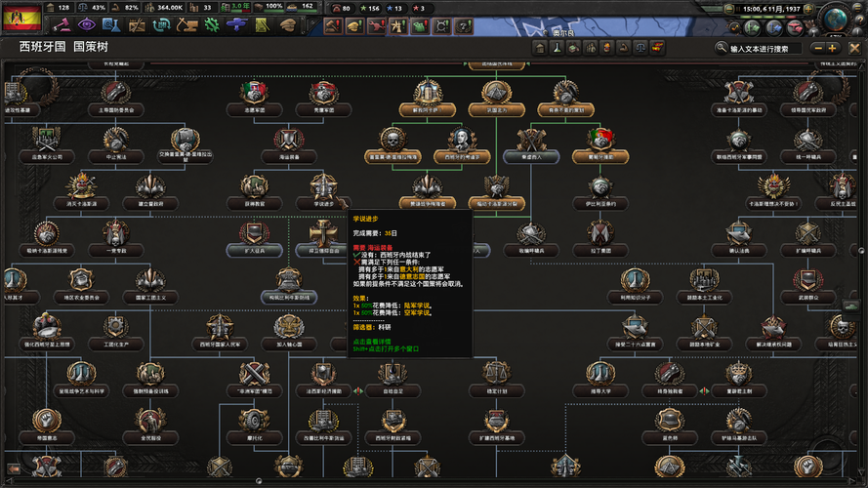The width and height of the screenshot is (868, 488).
Task: Click the officer cap alert icon
Action: [x=354, y=26]
